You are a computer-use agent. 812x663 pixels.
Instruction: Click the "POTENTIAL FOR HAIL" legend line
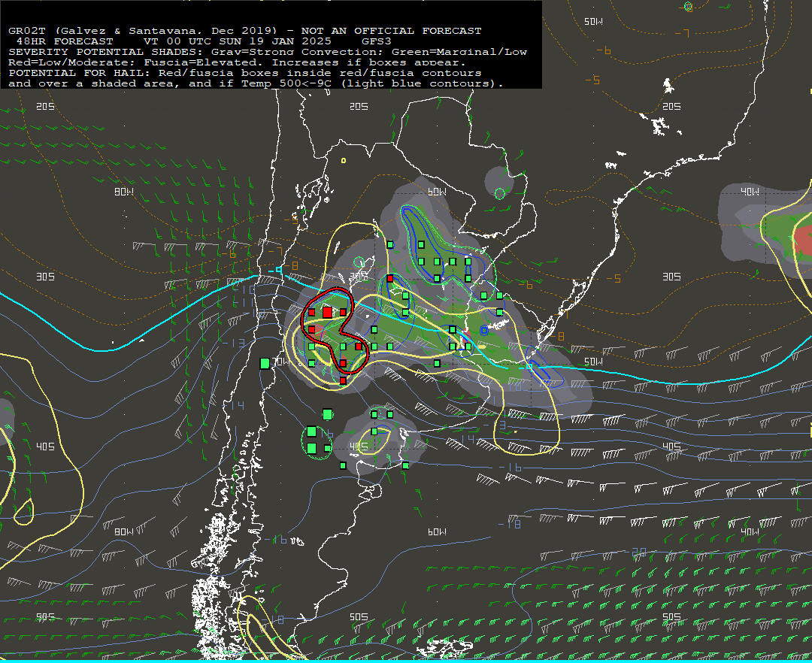[245, 73]
